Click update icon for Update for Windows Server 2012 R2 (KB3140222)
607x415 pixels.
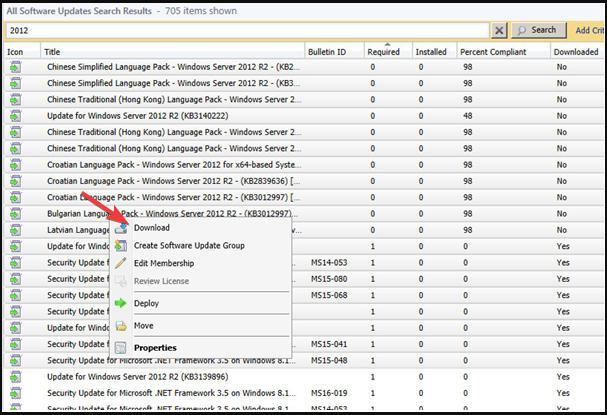point(15,116)
